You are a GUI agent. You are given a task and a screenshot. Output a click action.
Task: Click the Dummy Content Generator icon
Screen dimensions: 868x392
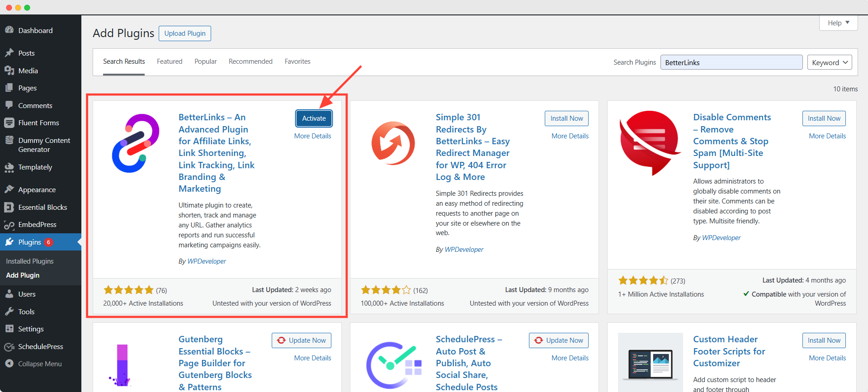pos(9,140)
